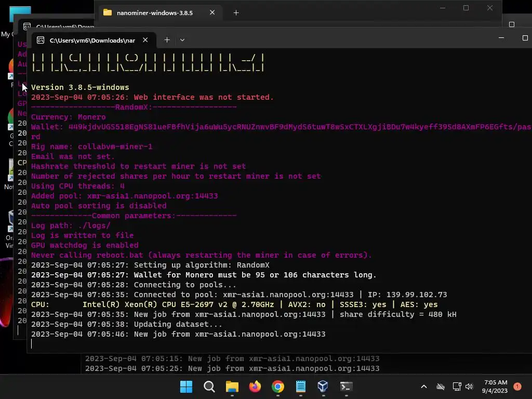532x399 pixels.
Task: Click 'Log path: ./logs/' line
Action: click(71, 225)
